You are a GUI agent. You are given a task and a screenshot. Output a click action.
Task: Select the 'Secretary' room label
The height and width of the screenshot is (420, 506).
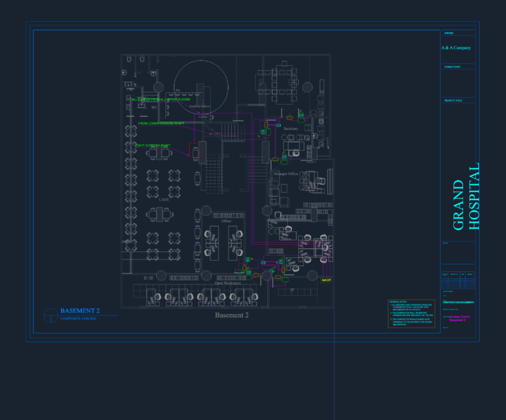[291, 128]
